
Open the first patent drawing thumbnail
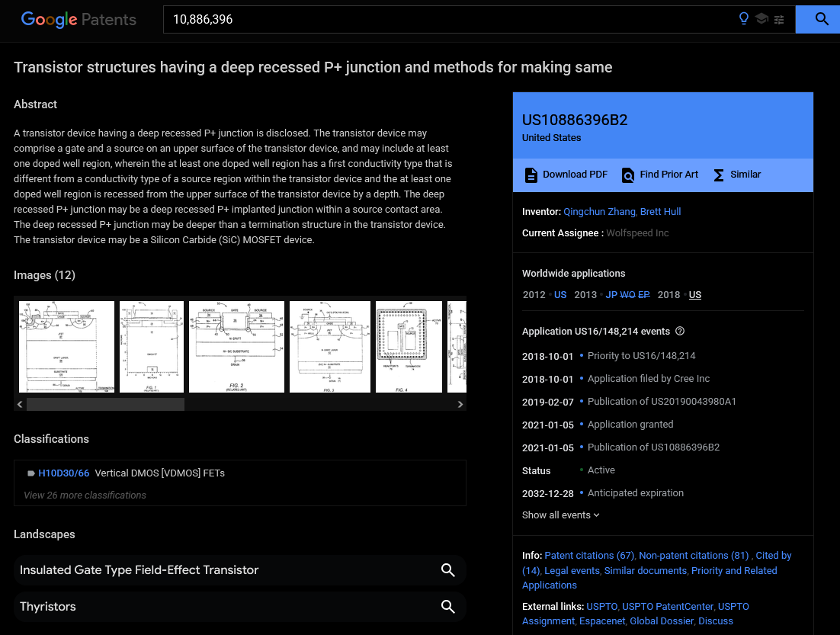click(66, 347)
